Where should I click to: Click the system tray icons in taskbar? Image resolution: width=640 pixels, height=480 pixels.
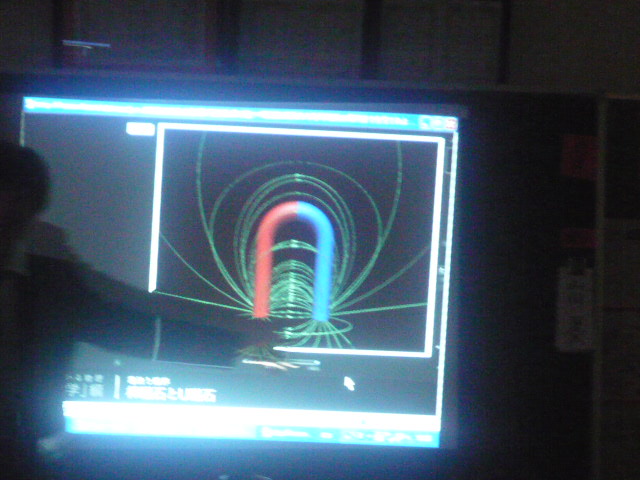[388, 437]
